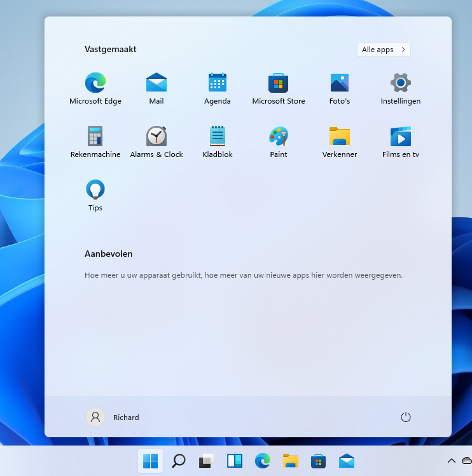Click the Windows Start button on the taskbar
The image size is (472, 476).
point(151,461)
